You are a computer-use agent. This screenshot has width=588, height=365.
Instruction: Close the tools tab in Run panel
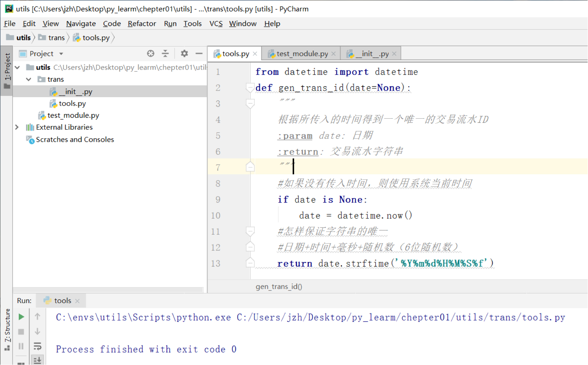77,301
